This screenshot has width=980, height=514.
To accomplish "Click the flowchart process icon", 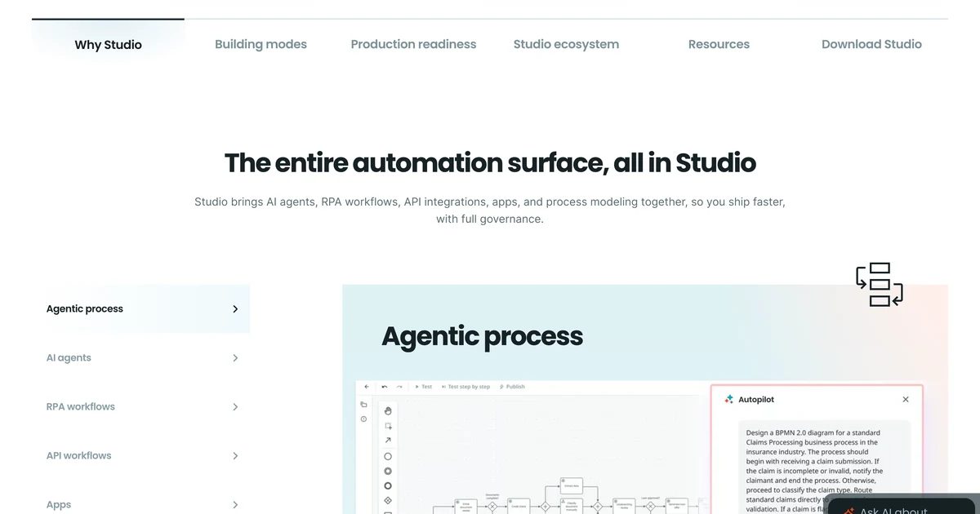I will [x=880, y=285].
